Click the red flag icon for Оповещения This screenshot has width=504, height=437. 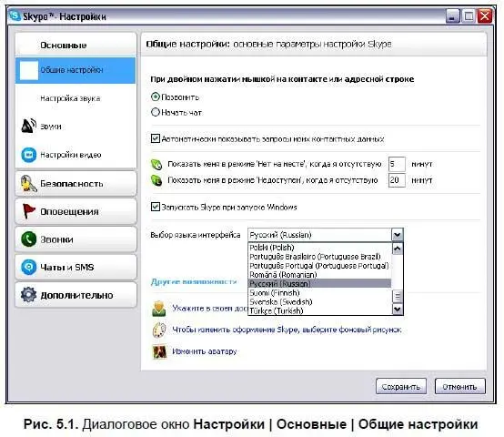pyautogui.click(x=28, y=211)
